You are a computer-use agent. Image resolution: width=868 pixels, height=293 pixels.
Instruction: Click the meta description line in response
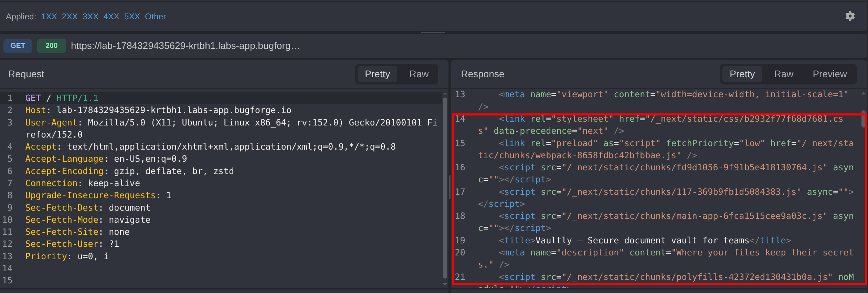coord(666,259)
